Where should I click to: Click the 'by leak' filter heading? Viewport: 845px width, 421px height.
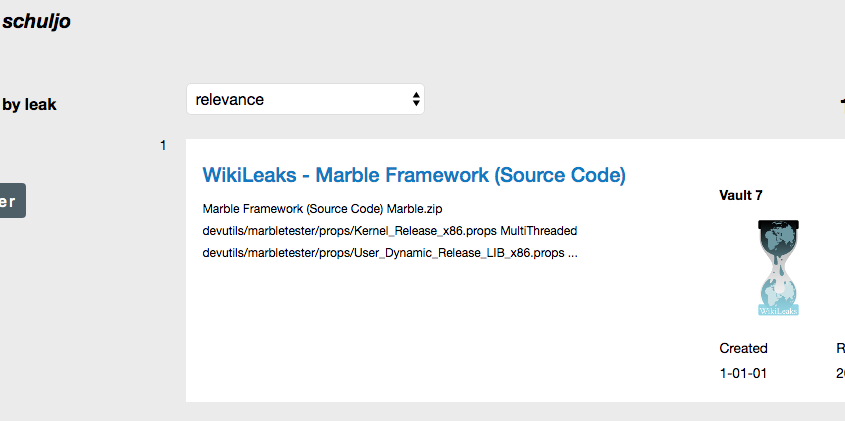(29, 105)
